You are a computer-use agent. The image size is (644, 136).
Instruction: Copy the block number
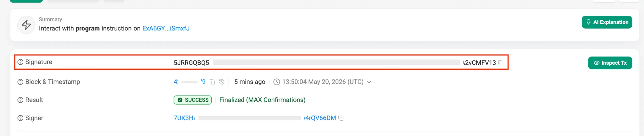[x=212, y=82]
